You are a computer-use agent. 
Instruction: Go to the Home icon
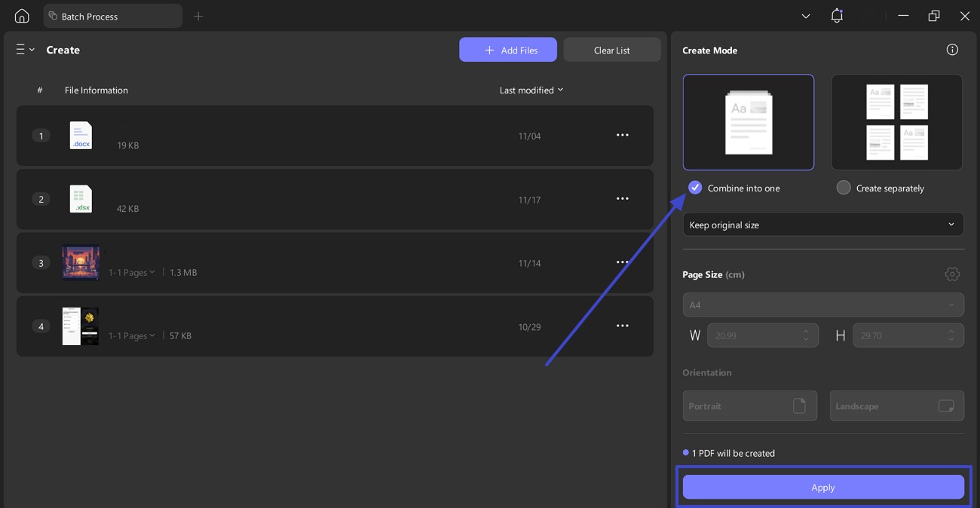[22, 16]
